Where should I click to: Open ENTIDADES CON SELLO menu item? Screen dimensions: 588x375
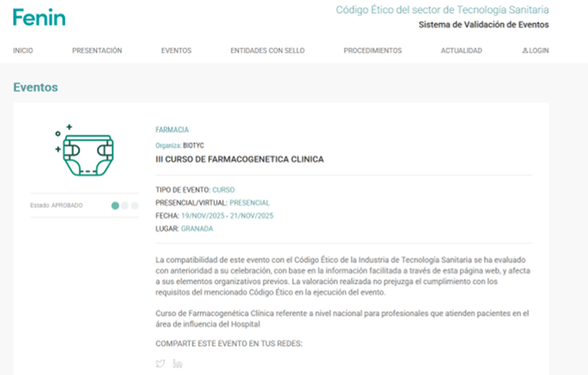(x=267, y=51)
